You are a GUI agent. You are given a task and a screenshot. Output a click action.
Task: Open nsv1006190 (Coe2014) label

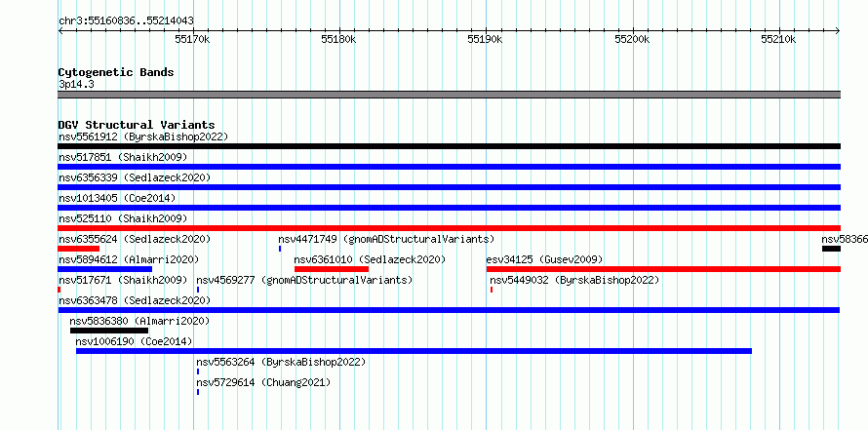coord(134,341)
